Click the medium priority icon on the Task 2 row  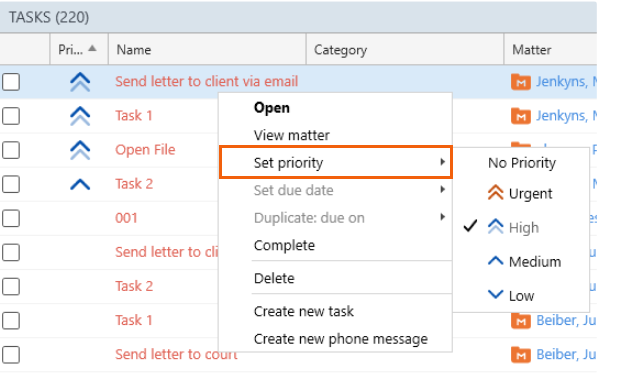[x=80, y=184]
